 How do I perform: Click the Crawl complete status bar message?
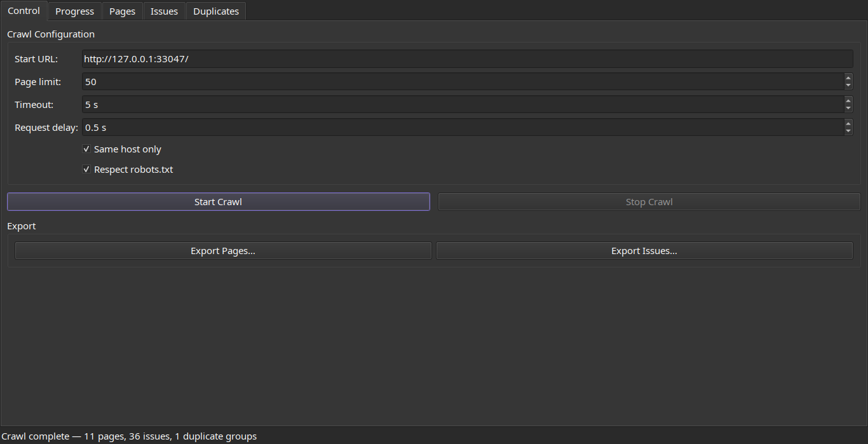pos(130,436)
